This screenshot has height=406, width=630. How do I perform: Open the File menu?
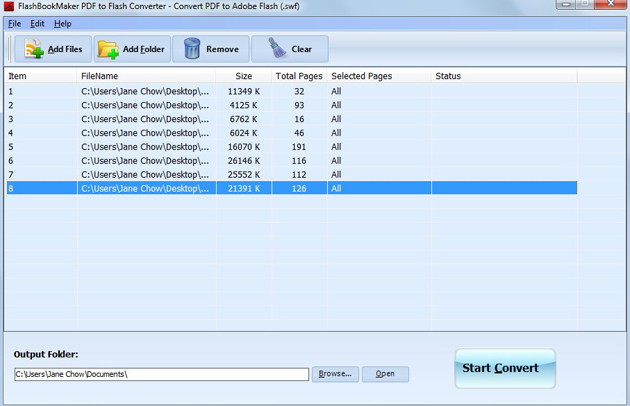[x=14, y=24]
